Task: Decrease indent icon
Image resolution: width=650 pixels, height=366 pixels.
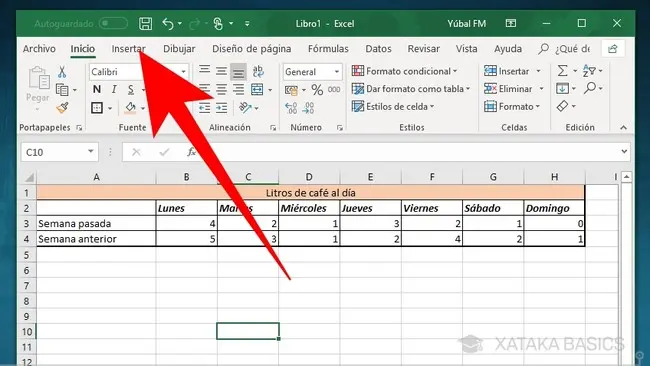Action: pos(204,108)
